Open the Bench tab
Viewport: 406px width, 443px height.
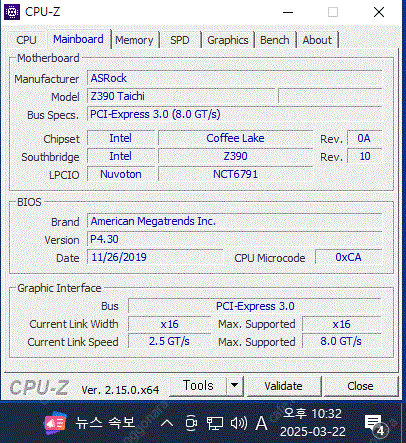coord(275,40)
